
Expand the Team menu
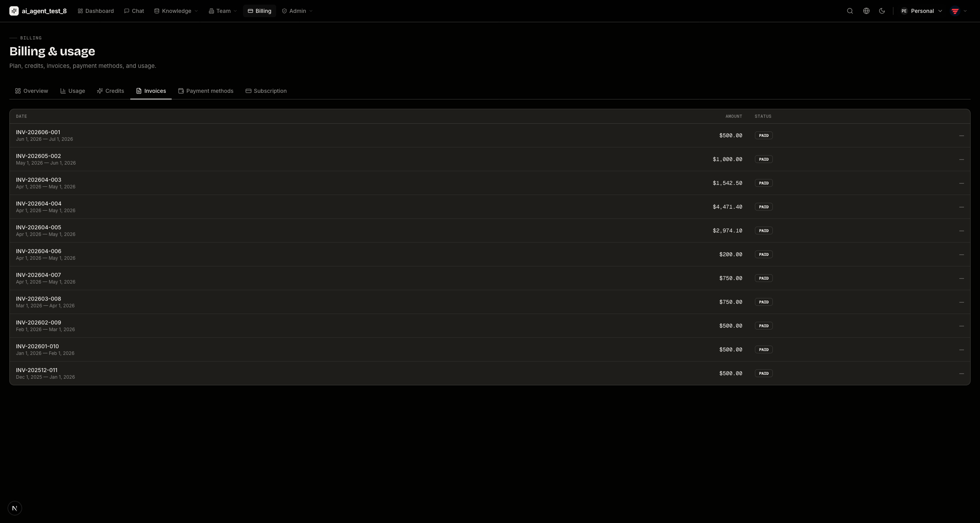pos(223,11)
